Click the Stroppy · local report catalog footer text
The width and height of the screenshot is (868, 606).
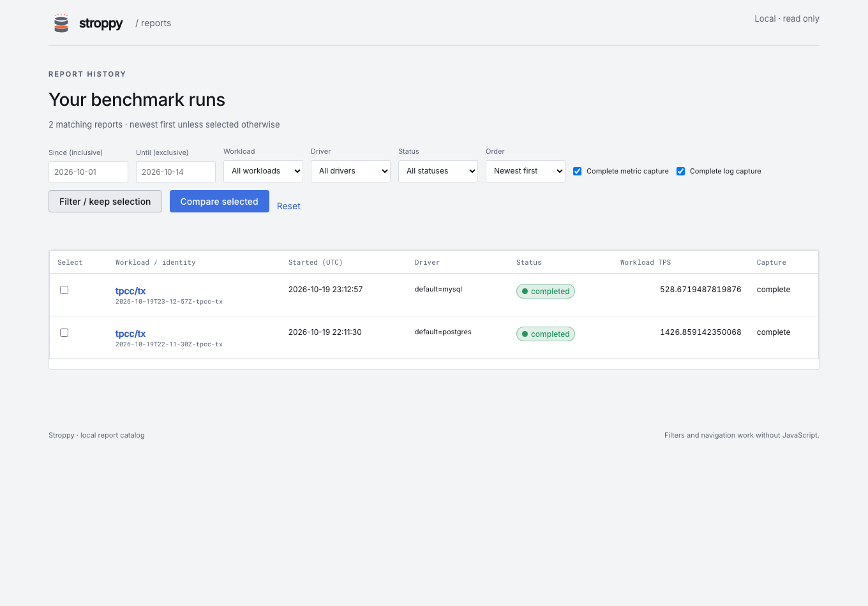pos(96,435)
